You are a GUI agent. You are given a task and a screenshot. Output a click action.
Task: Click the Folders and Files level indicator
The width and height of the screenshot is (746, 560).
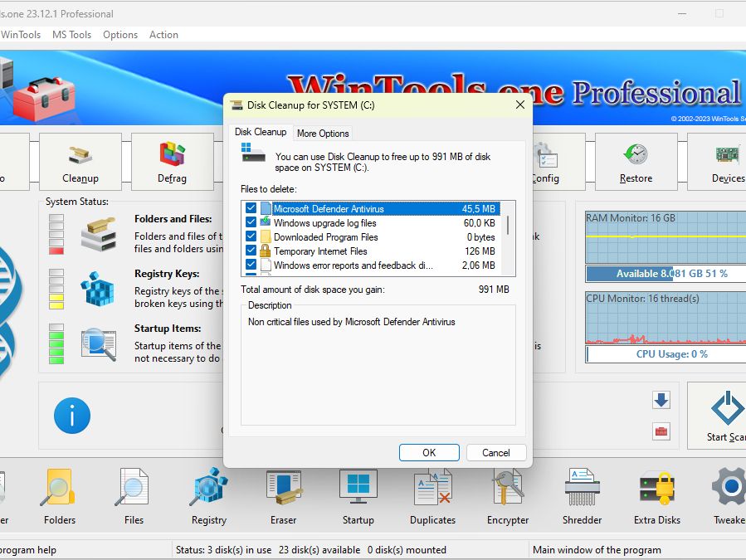[56, 234]
